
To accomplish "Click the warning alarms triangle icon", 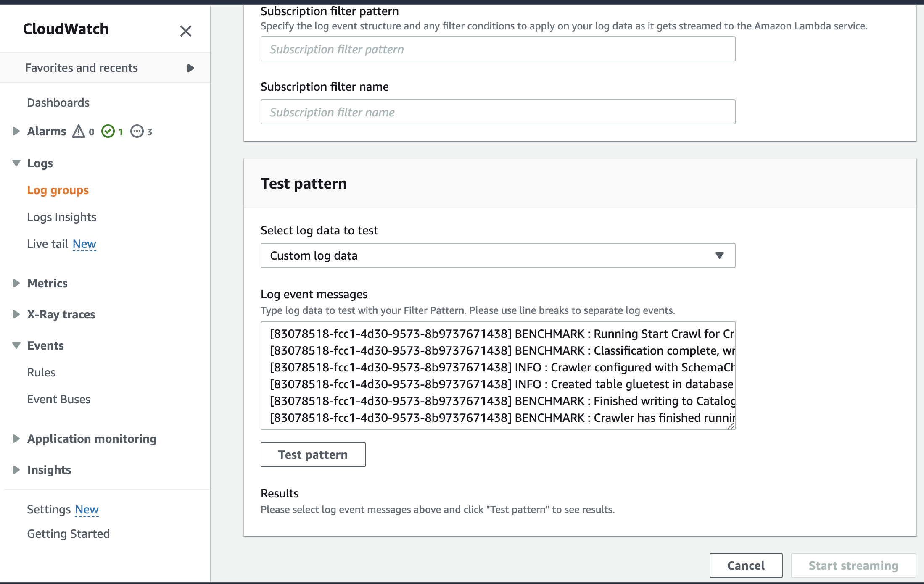I will tap(79, 131).
